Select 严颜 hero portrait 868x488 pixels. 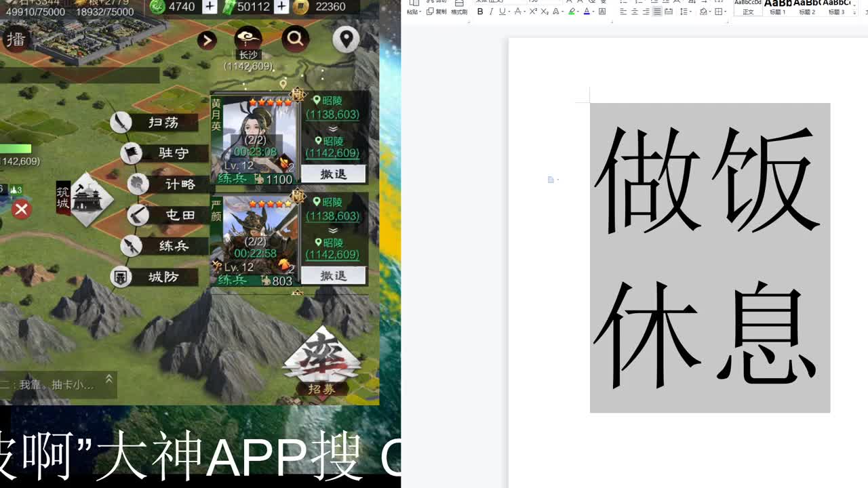255,241
